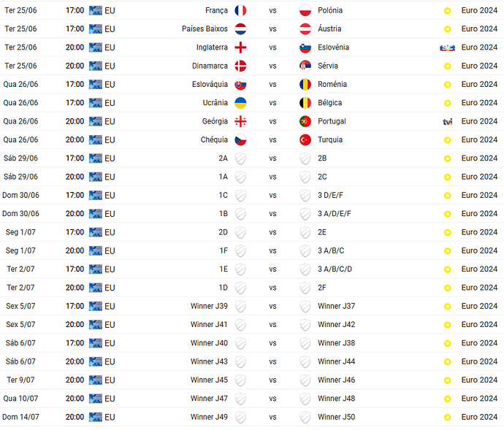Click the Roménia flag icon

[x=305, y=85]
